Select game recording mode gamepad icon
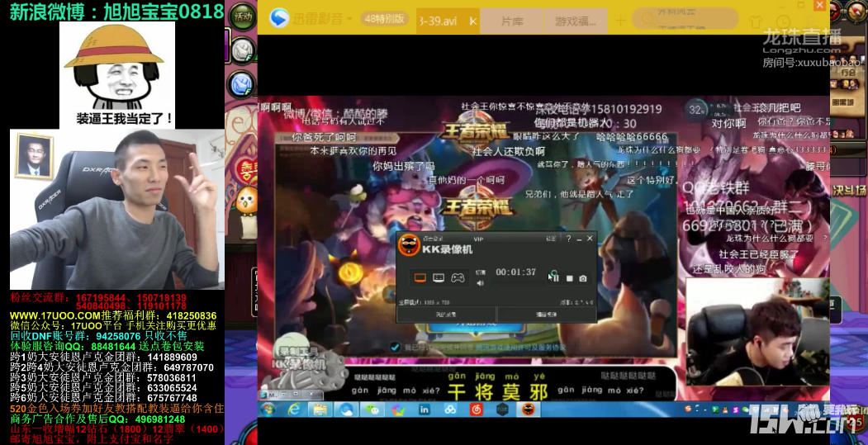 458,278
